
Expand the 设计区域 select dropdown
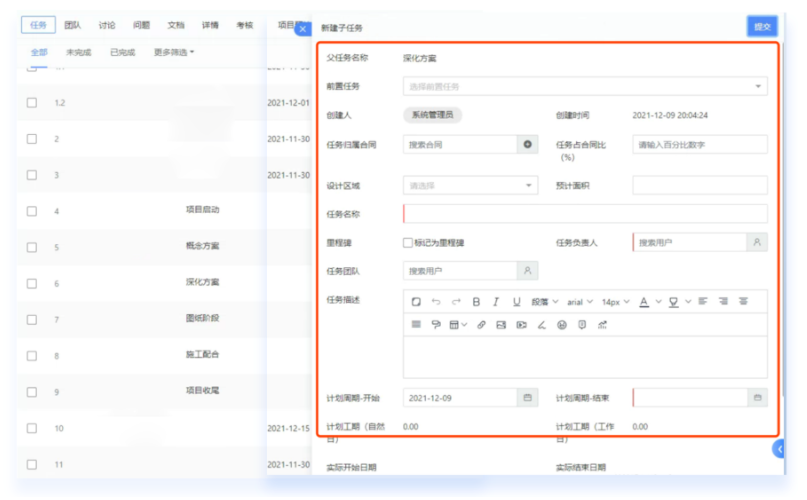(x=470, y=185)
